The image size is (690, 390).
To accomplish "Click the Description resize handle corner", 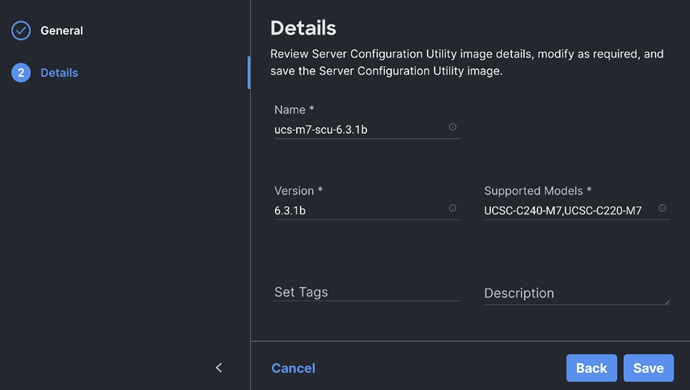I will coord(667,302).
